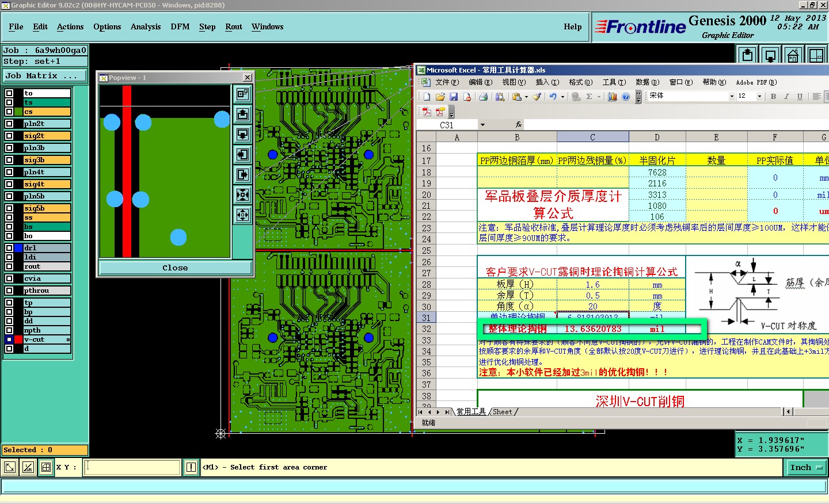Open the Excel Name Box dropdown arrow

(482, 125)
